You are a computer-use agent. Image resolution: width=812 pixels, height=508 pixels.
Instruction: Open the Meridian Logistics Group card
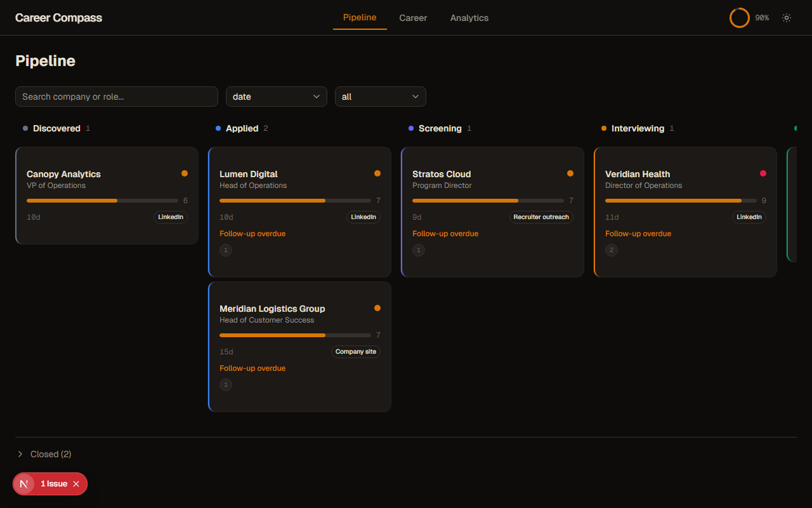(300, 347)
